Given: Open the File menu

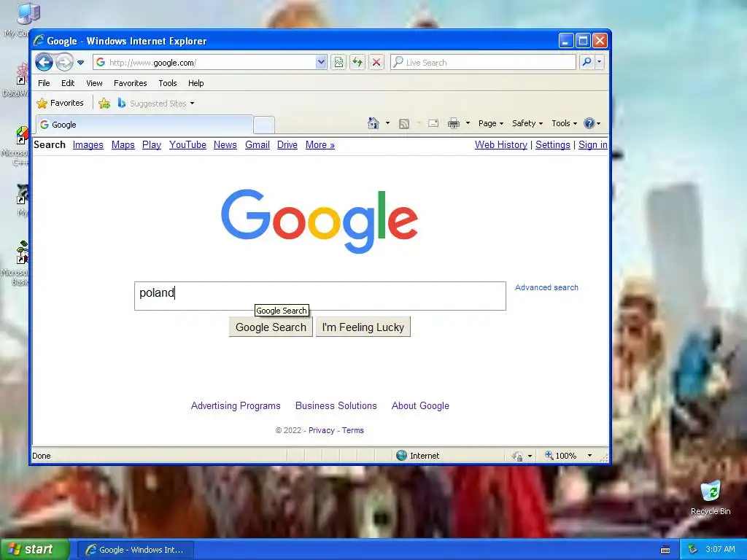Looking at the screenshot, I should 44,83.
